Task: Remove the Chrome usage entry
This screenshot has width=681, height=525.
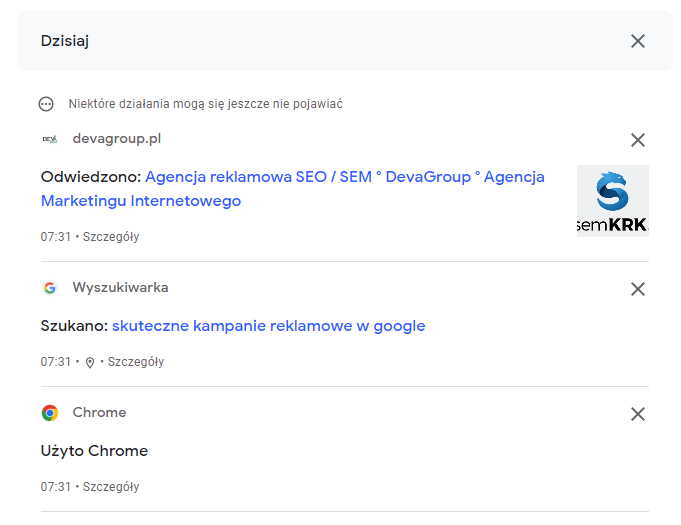Action: point(638,414)
